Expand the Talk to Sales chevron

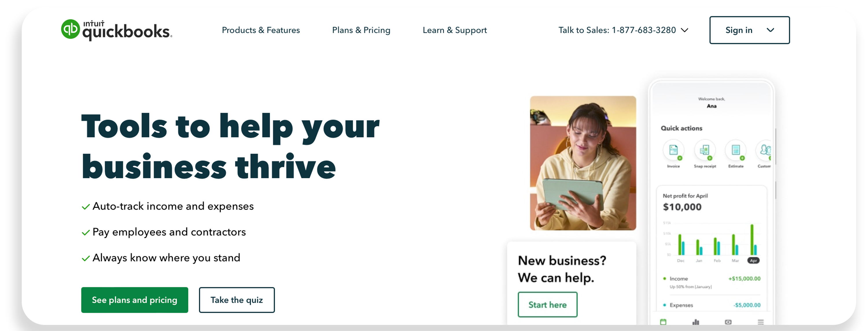point(684,30)
